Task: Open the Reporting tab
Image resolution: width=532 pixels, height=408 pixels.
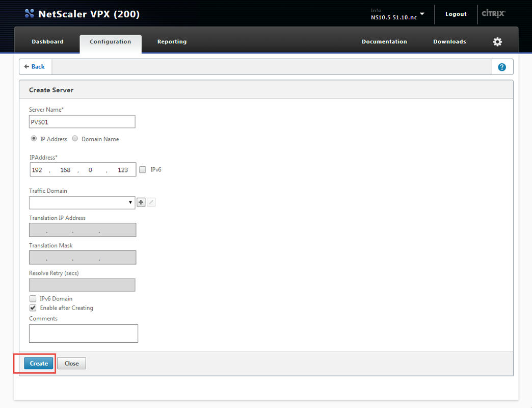Action: pos(172,42)
